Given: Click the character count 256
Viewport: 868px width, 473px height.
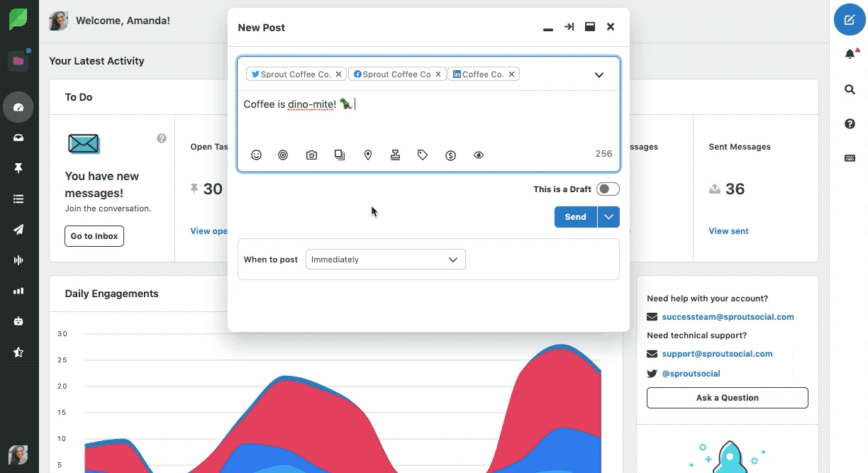Looking at the screenshot, I should click(x=603, y=153).
